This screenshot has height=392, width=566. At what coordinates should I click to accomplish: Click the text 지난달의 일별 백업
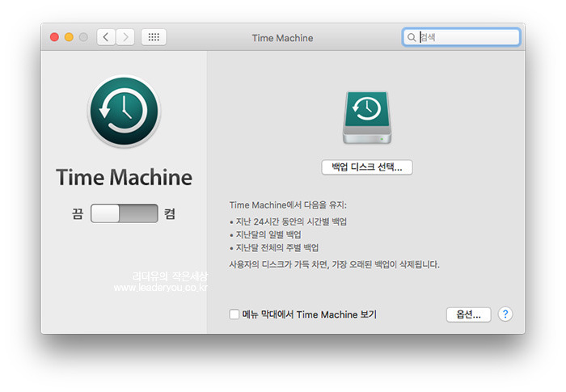(x=268, y=234)
